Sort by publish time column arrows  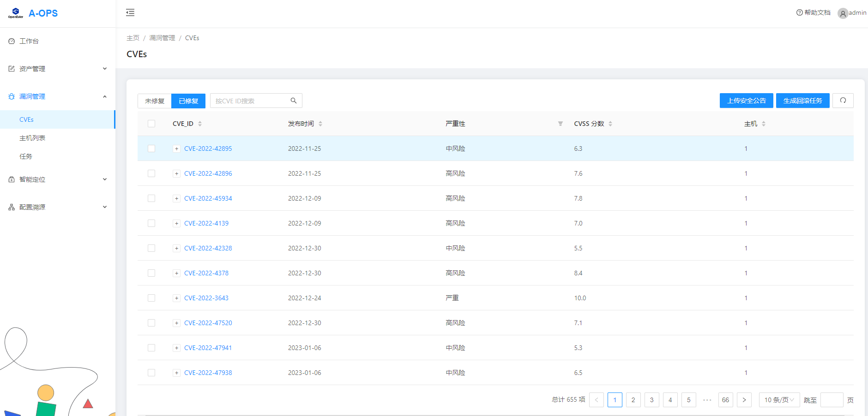coord(320,124)
